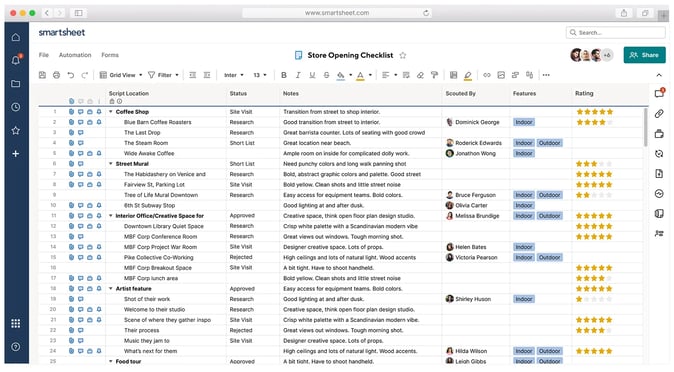Open the Browse folder icon in sidebar
Screen dimensions: 674x372
[x=16, y=83]
